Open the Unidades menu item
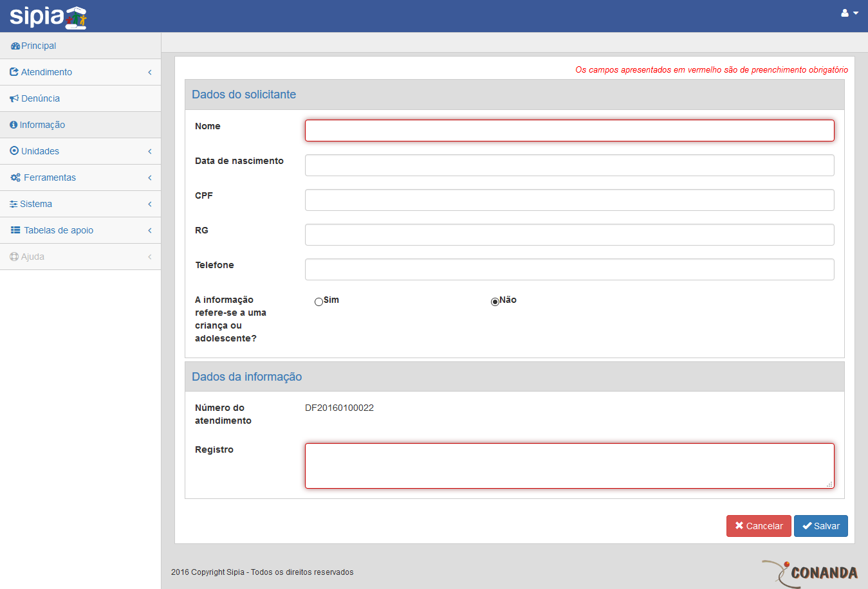 (x=80, y=151)
